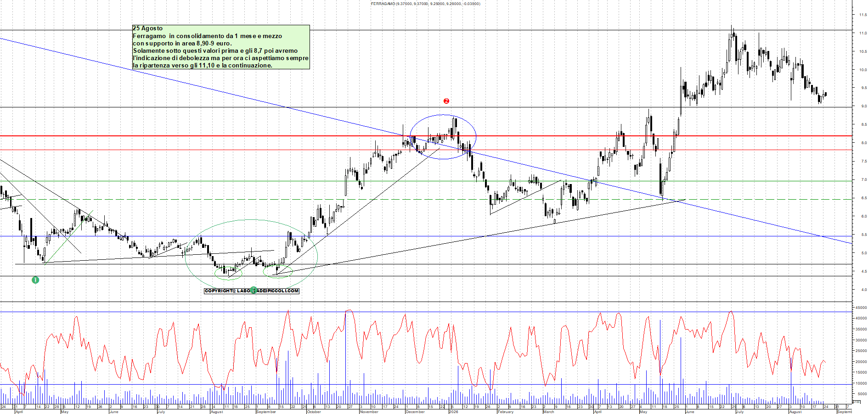Click the FERRAGAMO chart title text
Viewport: 868px width, 414px height.
click(x=425, y=4)
